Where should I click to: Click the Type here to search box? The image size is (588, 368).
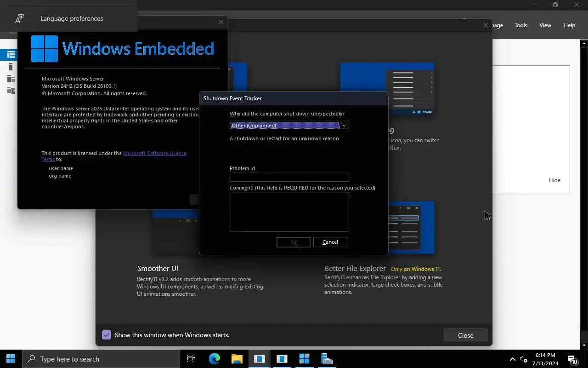pyautogui.click(x=101, y=359)
